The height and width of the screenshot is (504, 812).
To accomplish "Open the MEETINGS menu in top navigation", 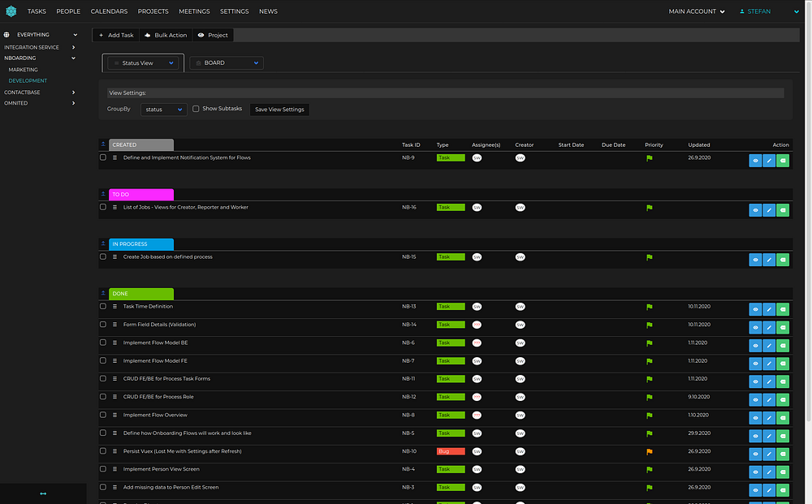I will click(x=194, y=11).
